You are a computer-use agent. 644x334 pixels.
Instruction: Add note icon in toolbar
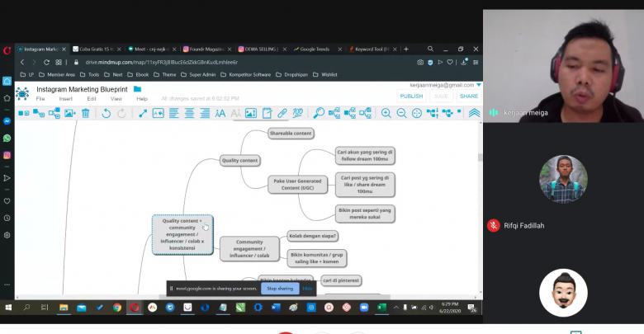pos(267,113)
